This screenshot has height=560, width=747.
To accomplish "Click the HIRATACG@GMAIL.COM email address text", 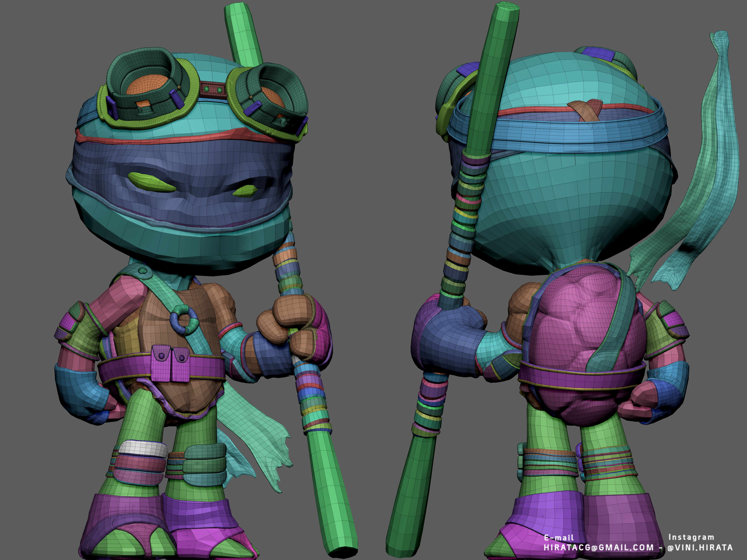I will point(598,547).
